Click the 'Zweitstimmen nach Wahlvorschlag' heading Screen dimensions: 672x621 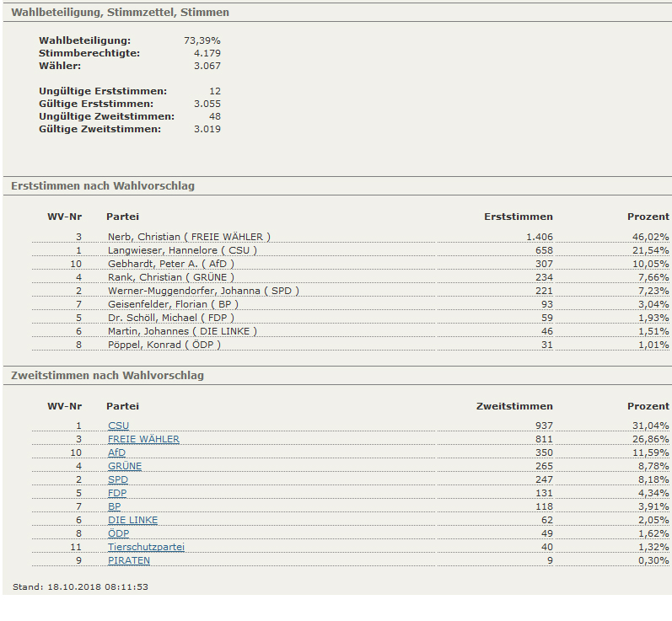click(108, 376)
